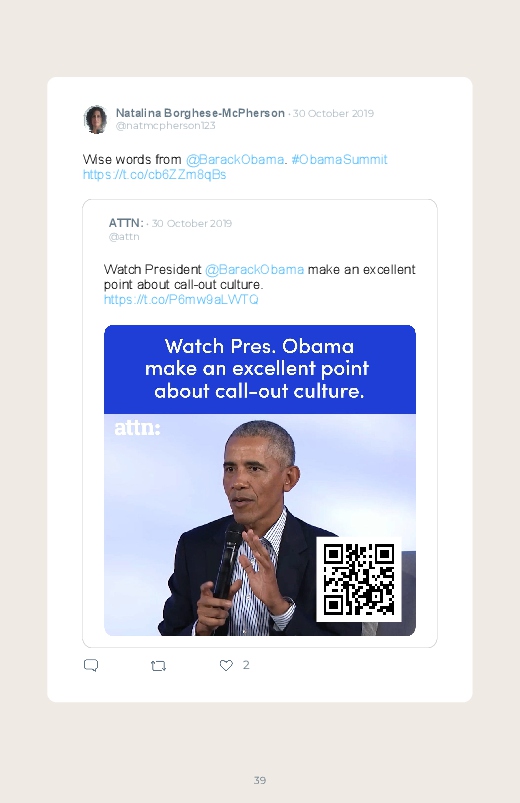Image resolution: width=520 pixels, height=803 pixels.
Task: Click the reply speech bubble icon
Action: pos(91,665)
